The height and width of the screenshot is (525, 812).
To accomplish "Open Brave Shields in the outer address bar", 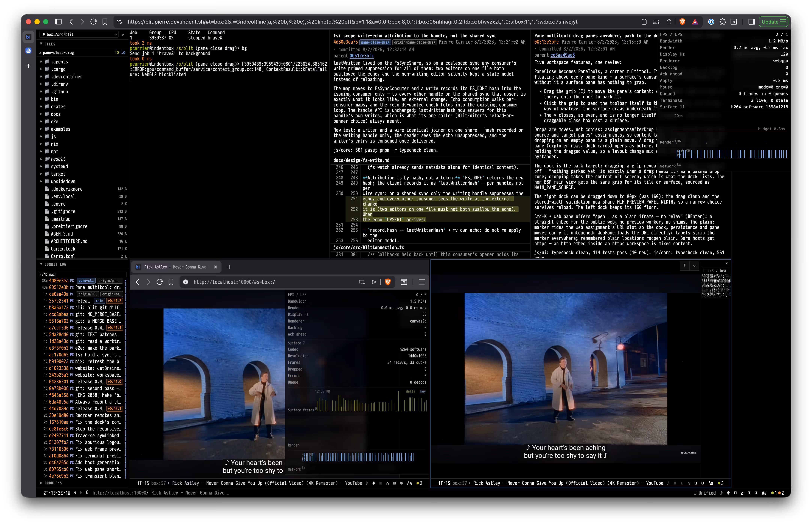I will [x=682, y=22].
